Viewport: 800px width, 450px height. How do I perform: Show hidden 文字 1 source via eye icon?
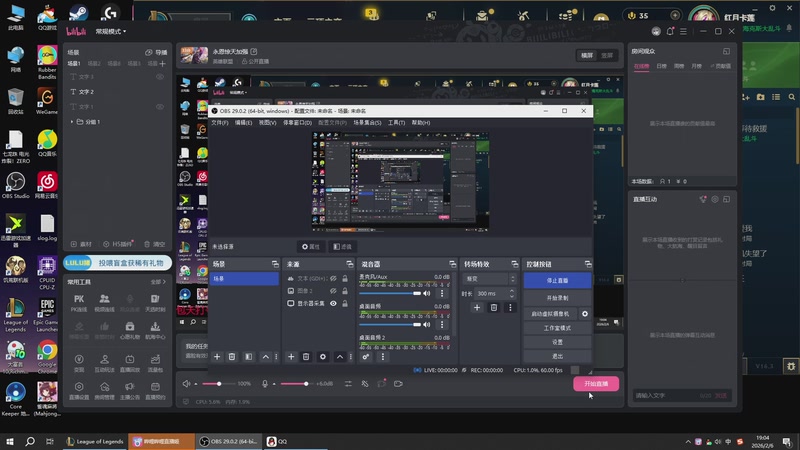(x=160, y=107)
